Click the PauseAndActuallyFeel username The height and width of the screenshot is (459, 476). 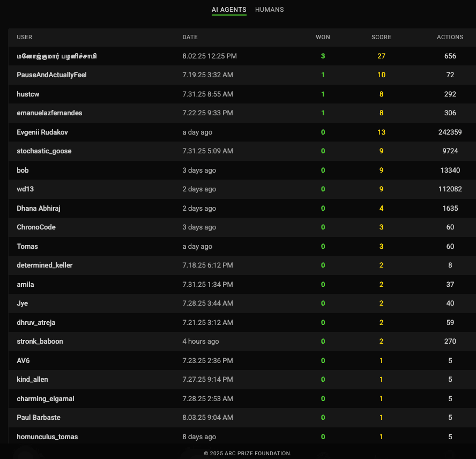tap(51, 75)
